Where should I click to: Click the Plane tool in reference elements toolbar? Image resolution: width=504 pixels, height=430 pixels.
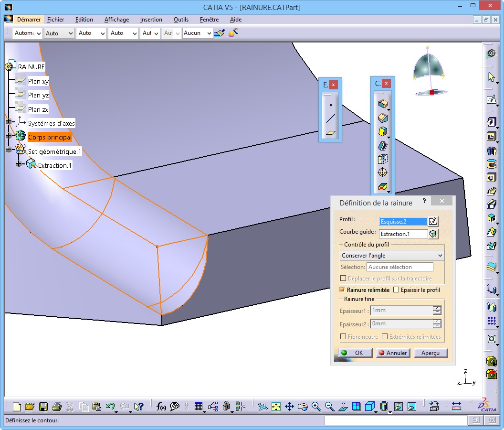[330, 133]
